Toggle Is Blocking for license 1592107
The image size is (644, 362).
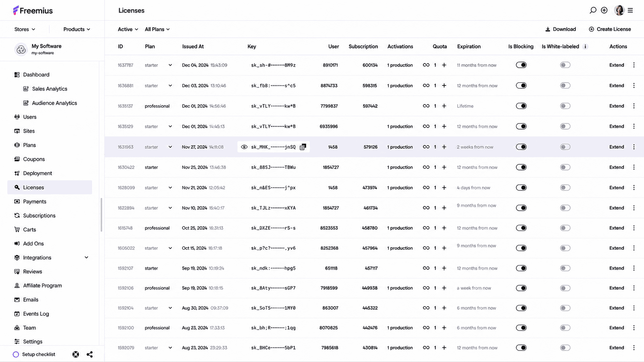tap(521, 268)
